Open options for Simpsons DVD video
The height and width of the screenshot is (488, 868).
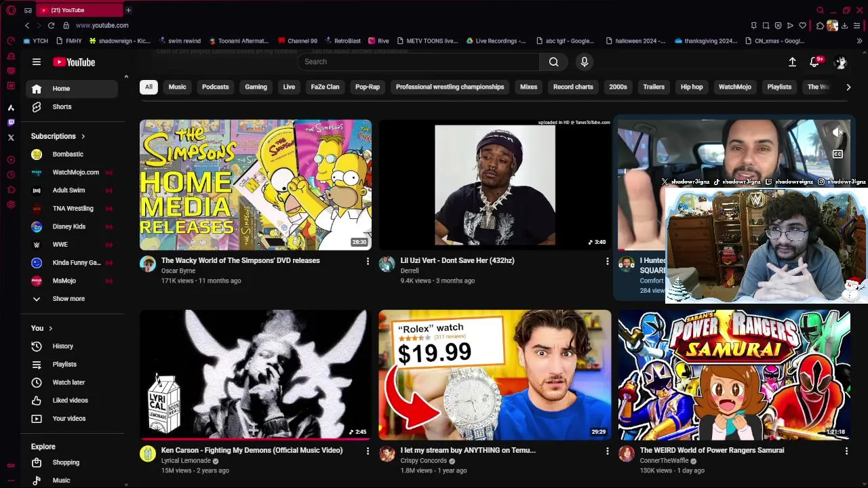pos(368,261)
